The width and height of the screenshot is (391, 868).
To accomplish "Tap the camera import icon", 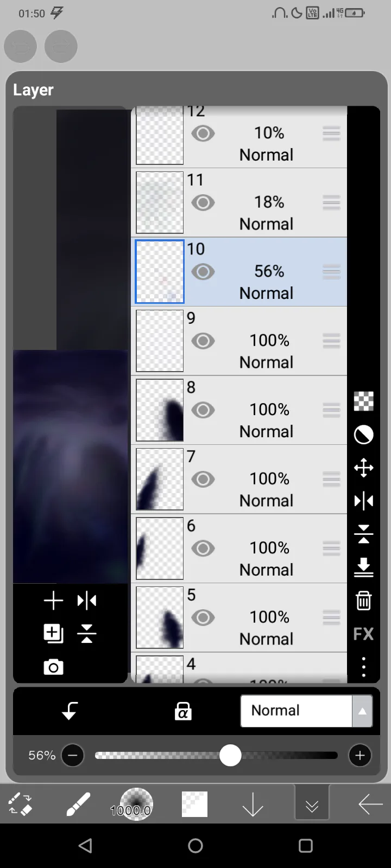I will coord(53,667).
